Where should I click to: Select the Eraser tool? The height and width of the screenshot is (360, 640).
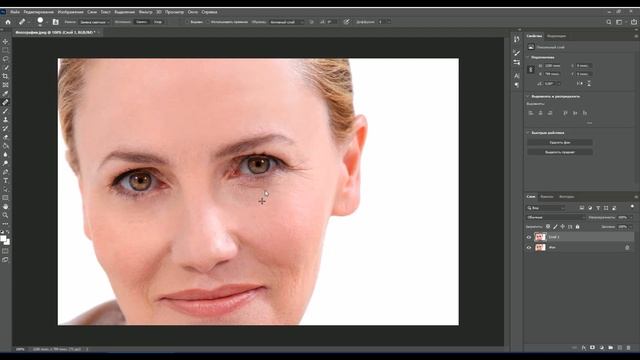click(5, 137)
